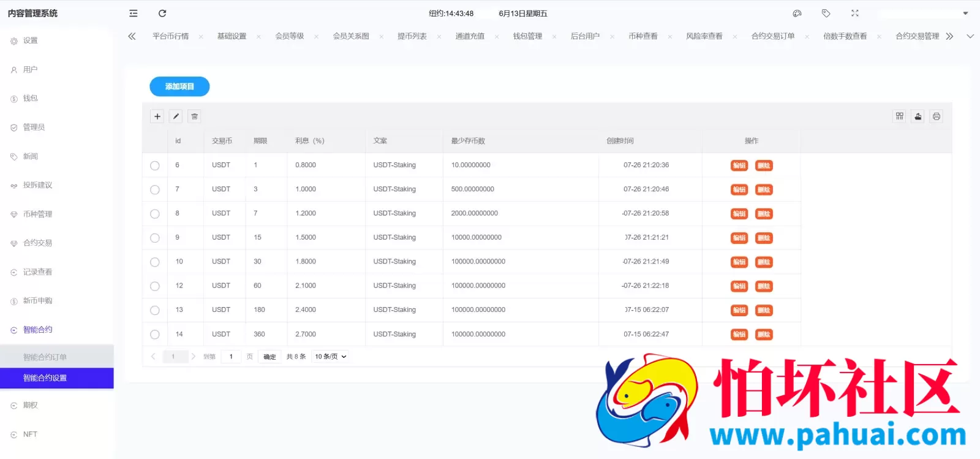This screenshot has width=980, height=459.
Task: Open the theme palette icon
Action: point(797,13)
